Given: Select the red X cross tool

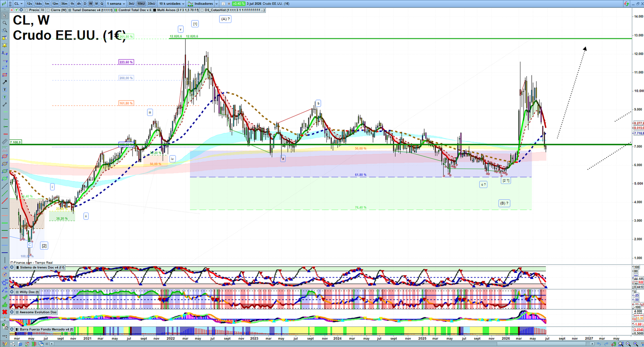Looking at the screenshot, I should 5,312.
